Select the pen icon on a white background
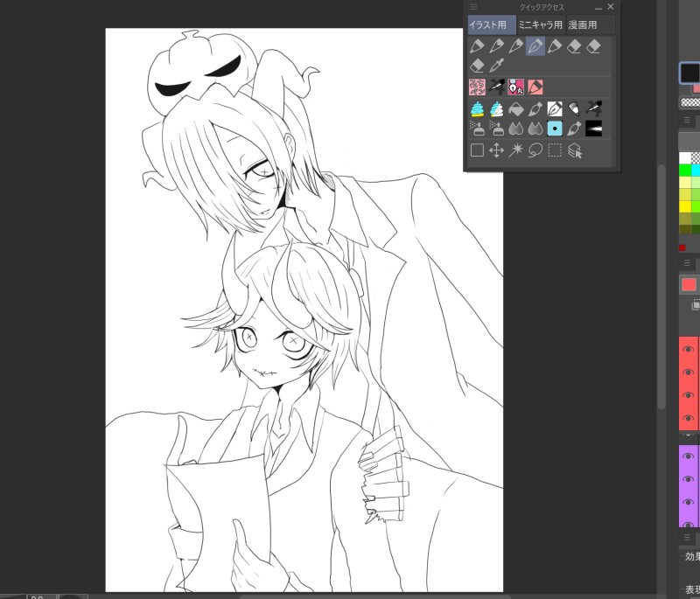700x599 pixels. point(555,108)
